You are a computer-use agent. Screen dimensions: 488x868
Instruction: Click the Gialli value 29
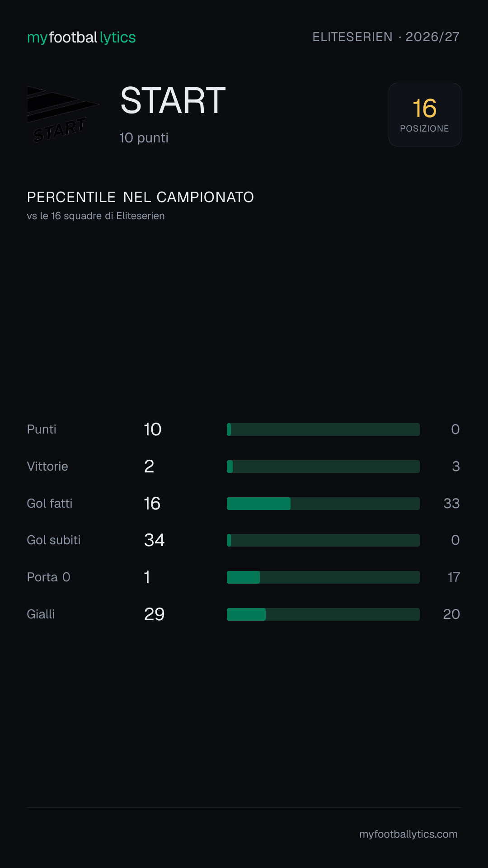click(154, 614)
